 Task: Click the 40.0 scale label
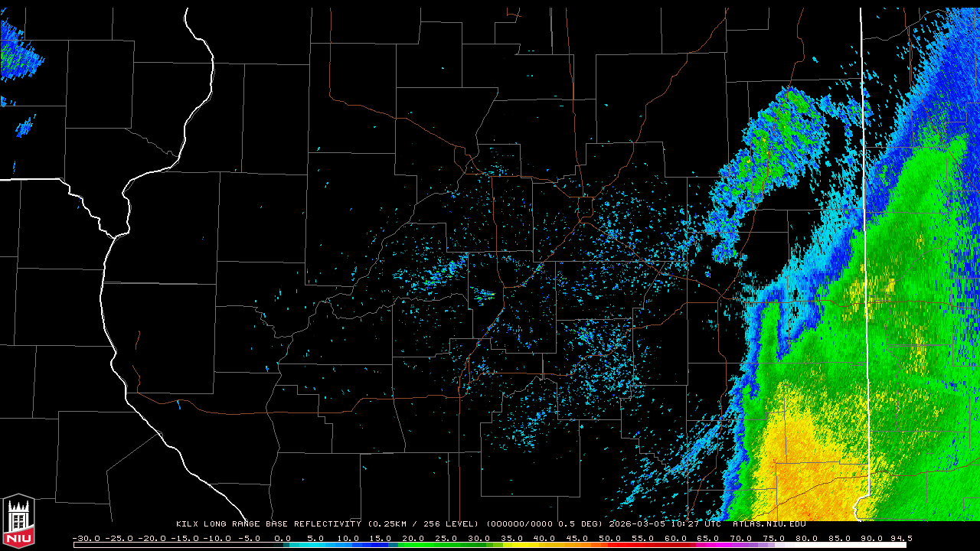click(544, 539)
